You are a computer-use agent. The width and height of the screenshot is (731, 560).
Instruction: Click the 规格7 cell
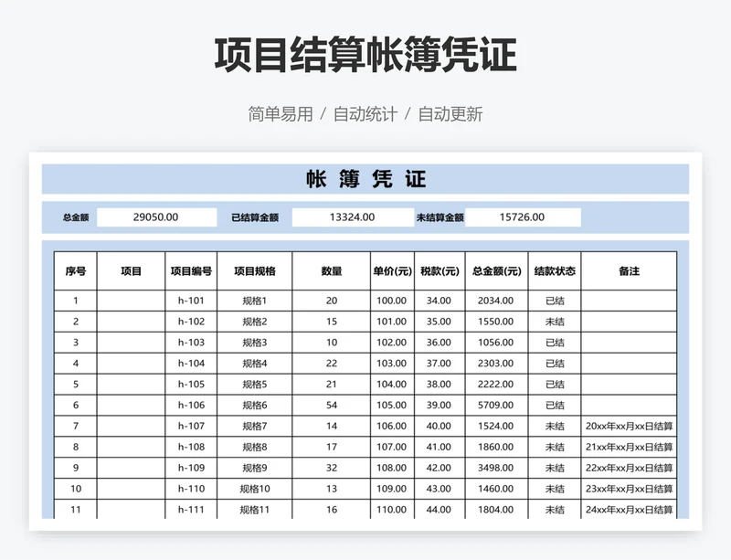point(255,427)
